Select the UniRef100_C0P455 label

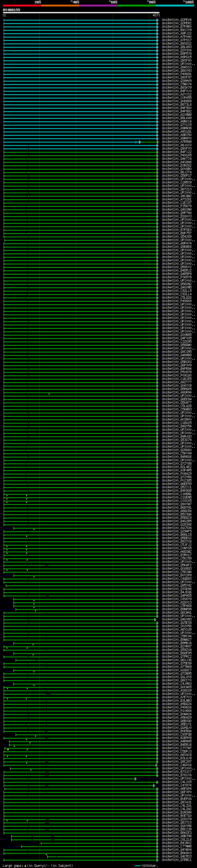click(176, 98)
